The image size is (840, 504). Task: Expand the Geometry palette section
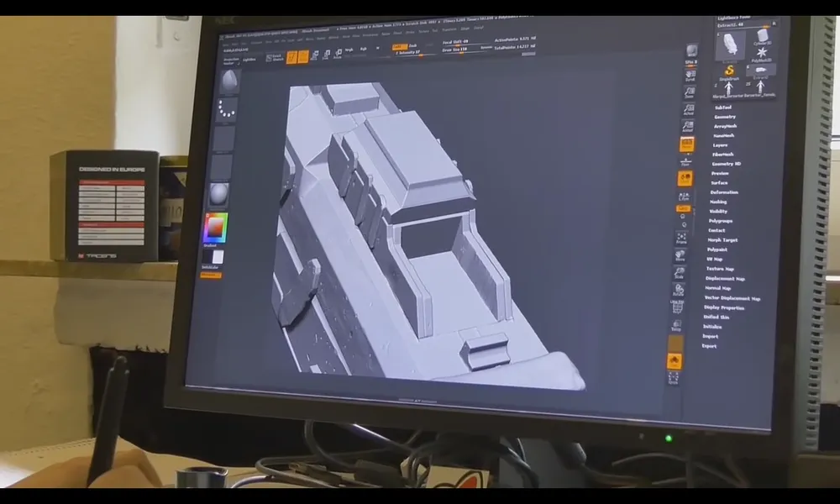pos(724,117)
